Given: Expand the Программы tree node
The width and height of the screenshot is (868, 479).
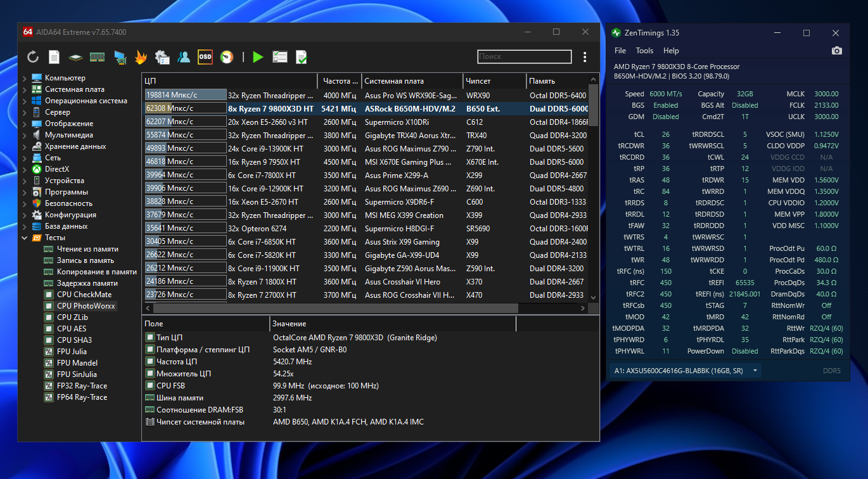Looking at the screenshot, I should (25, 192).
